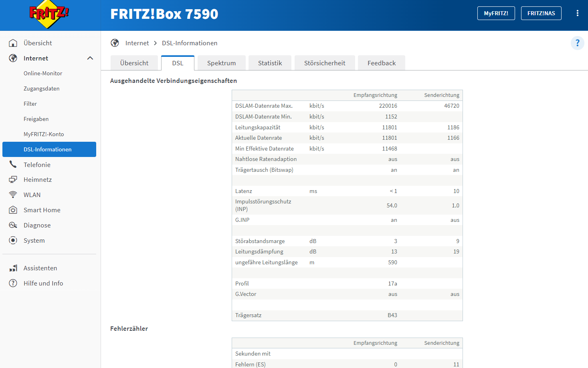
Task: Click the Übersicht house icon in sidebar
Action: click(13, 43)
